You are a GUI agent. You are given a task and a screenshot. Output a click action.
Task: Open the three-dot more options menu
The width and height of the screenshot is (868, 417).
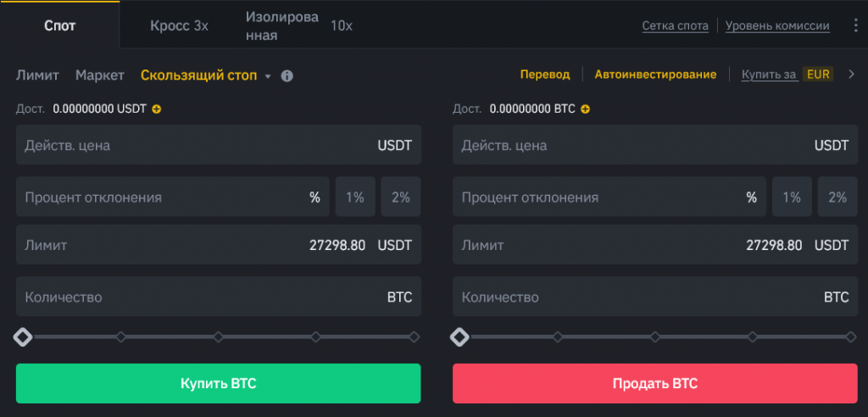point(855,25)
